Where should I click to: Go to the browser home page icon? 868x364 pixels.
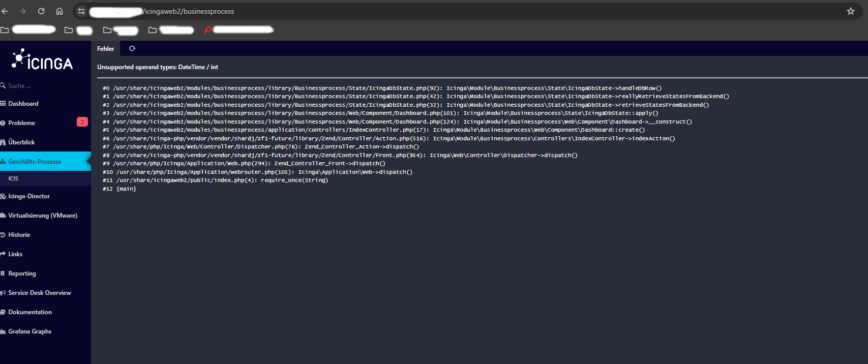pos(59,11)
